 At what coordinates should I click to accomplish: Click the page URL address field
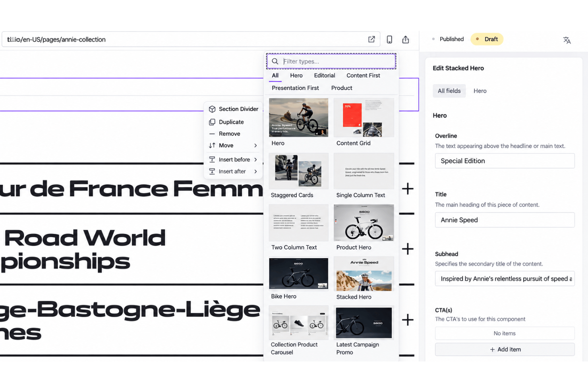tap(191, 39)
